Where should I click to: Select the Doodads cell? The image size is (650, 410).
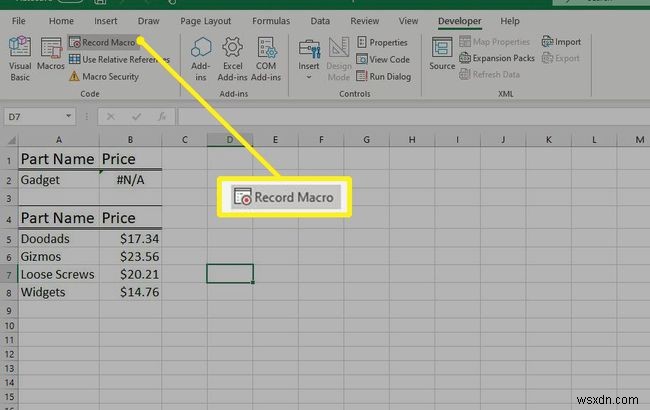click(59, 239)
